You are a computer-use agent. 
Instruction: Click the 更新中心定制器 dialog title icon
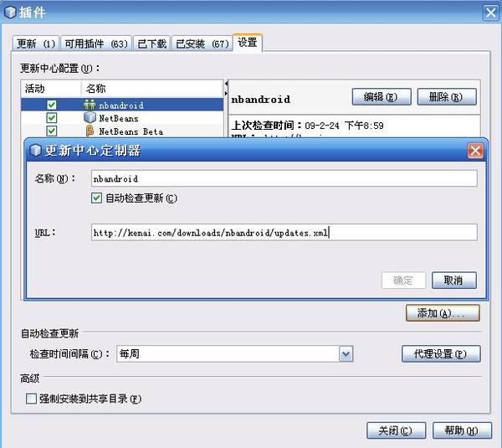[35, 150]
